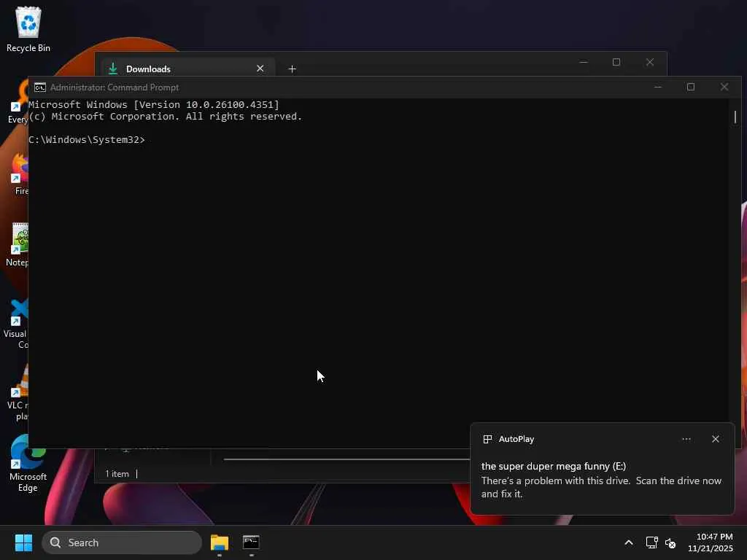Open the Windows Start menu
The height and width of the screenshot is (560, 747).
[x=23, y=542]
